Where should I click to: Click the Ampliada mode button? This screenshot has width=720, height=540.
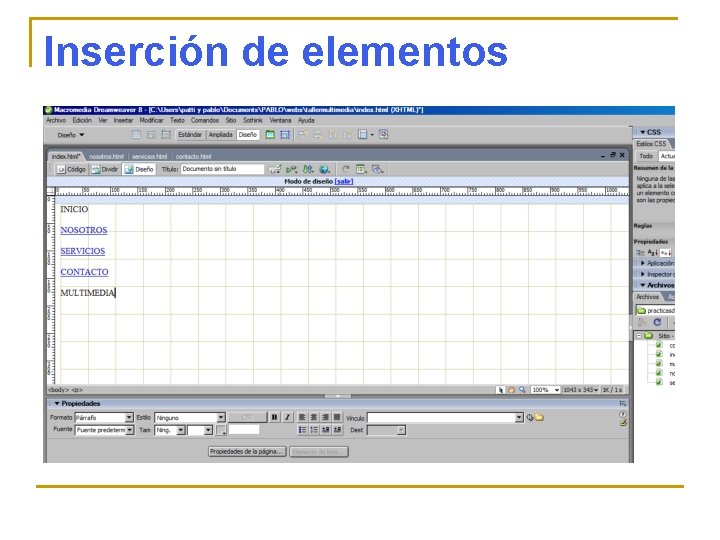point(220,135)
